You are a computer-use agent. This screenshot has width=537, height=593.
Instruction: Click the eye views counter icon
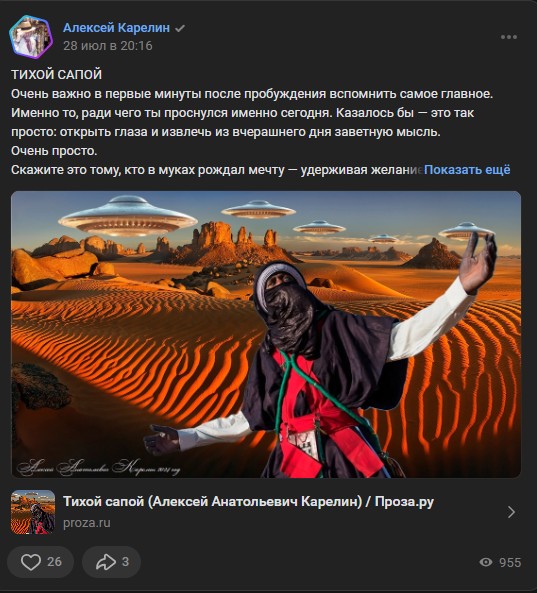(486, 562)
